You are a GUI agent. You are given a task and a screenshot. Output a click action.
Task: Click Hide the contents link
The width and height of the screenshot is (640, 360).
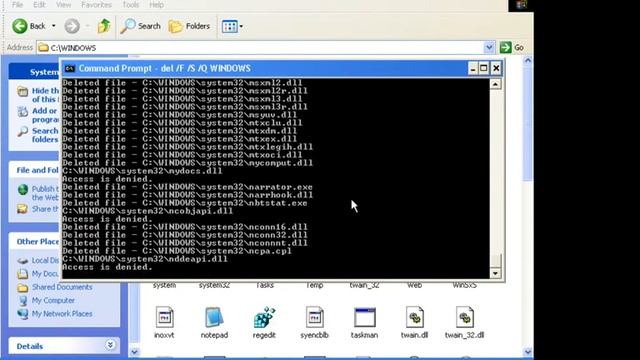(x=45, y=95)
